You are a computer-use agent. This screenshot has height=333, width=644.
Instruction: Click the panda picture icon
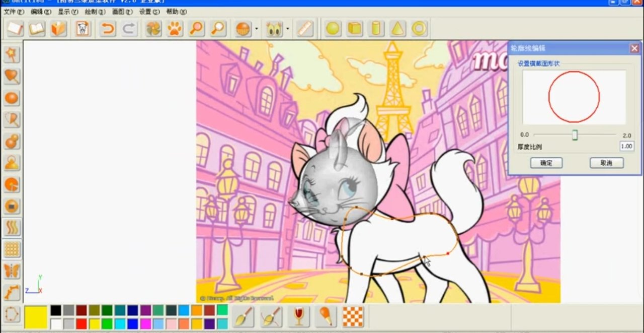(83, 29)
